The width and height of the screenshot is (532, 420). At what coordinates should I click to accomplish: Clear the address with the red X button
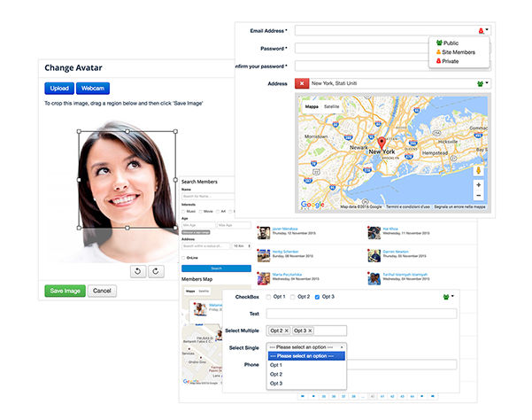(x=302, y=83)
